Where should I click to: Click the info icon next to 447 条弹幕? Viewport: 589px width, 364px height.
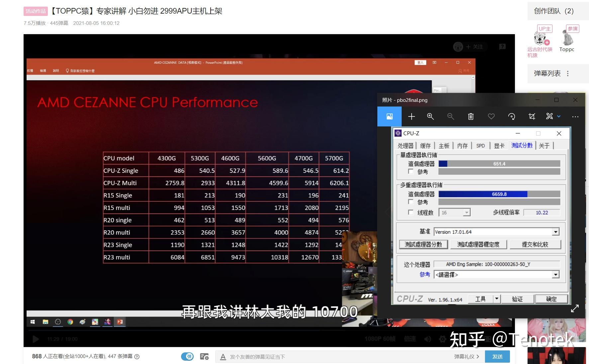137,356
